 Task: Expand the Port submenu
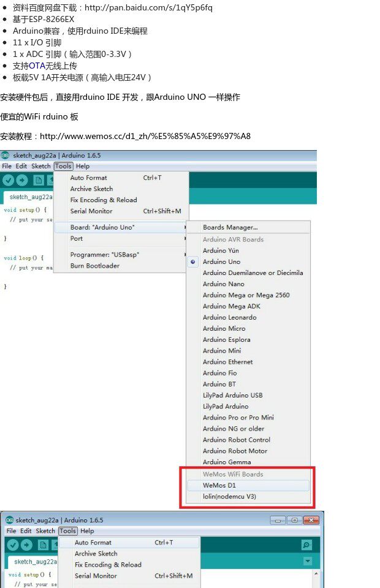(121, 238)
